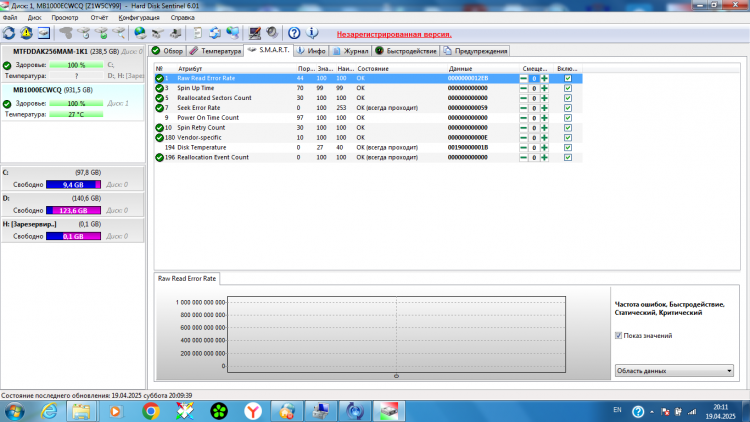Click the offset value field in Power On Time row
Screen dimensions: 750x422
pyautogui.click(x=534, y=118)
